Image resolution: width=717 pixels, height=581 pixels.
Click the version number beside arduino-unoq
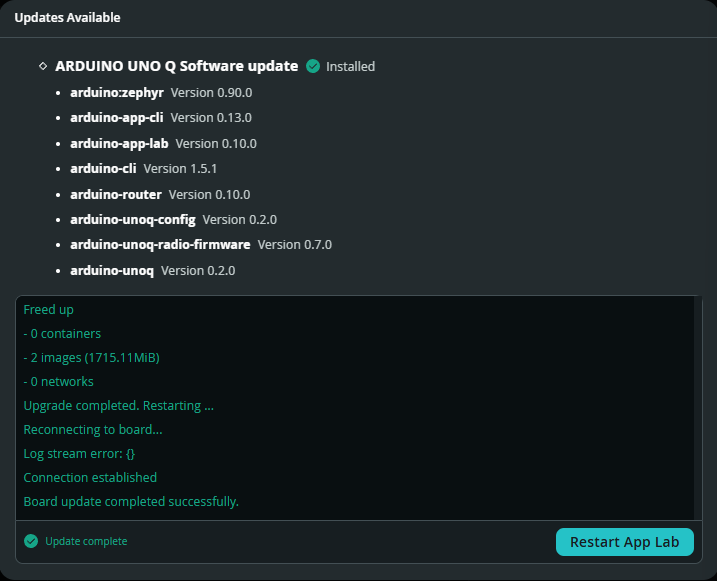pyautogui.click(x=198, y=271)
